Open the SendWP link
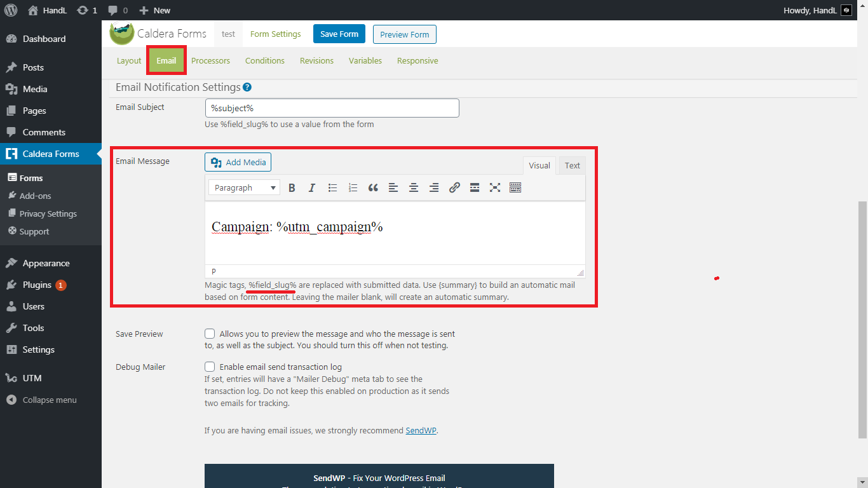The width and height of the screenshot is (868, 488). point(421,430)
